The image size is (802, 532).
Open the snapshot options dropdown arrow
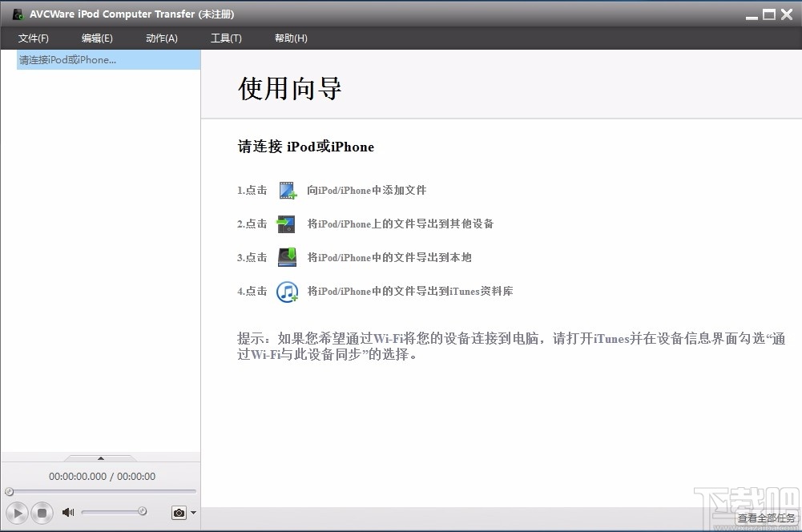pyautogui.click(x=192, y=512)
